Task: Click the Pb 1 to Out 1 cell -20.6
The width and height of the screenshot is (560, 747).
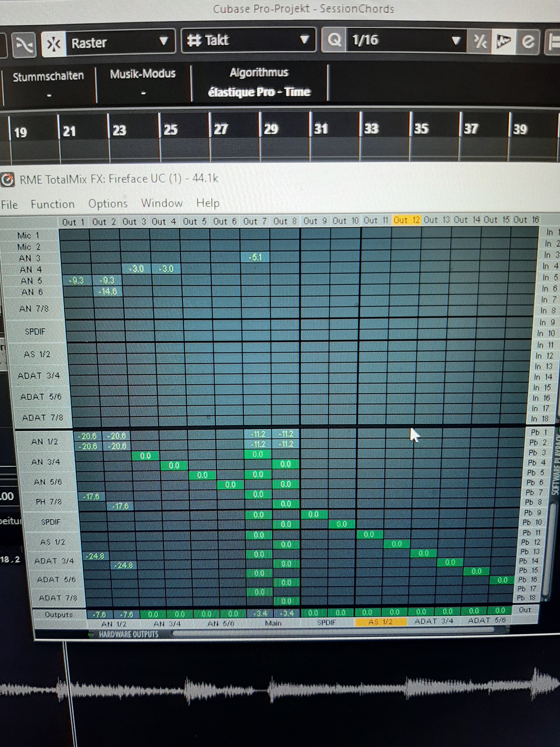Action: pos(88,436)
